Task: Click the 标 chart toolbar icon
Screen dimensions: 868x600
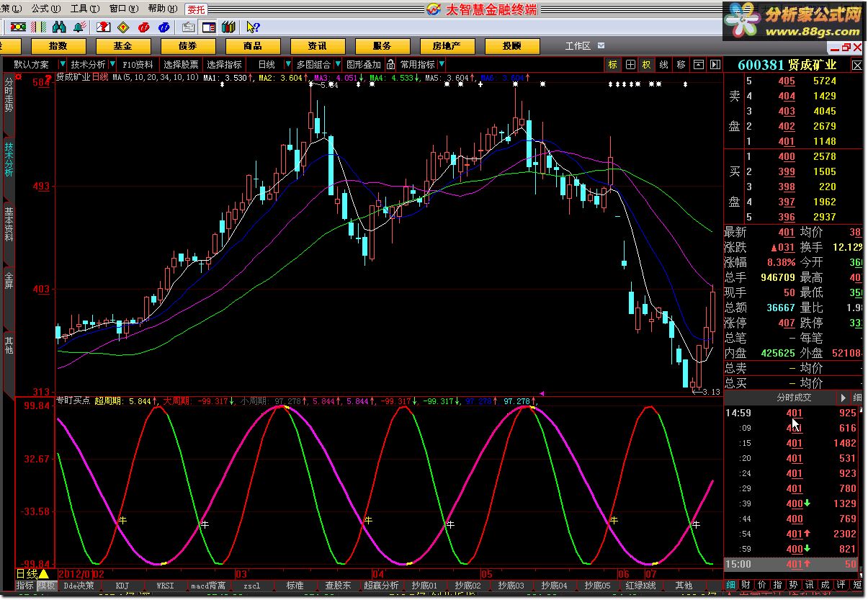Action: [613, 64]
